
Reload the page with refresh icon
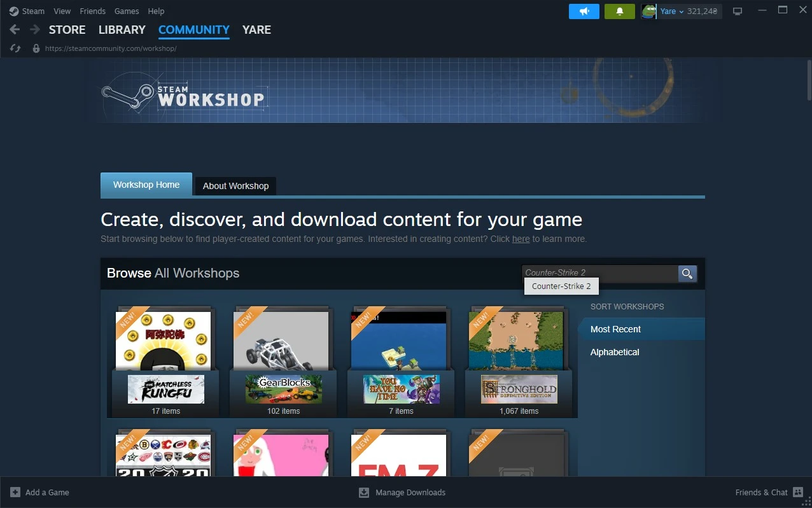[16, 48]
